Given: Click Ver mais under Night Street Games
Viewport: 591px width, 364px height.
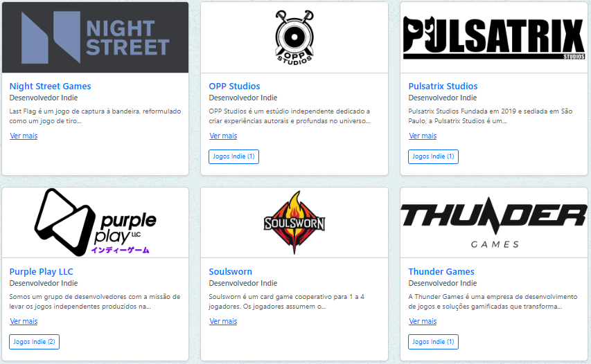Looking at the screenshot, I should [24, 136].
